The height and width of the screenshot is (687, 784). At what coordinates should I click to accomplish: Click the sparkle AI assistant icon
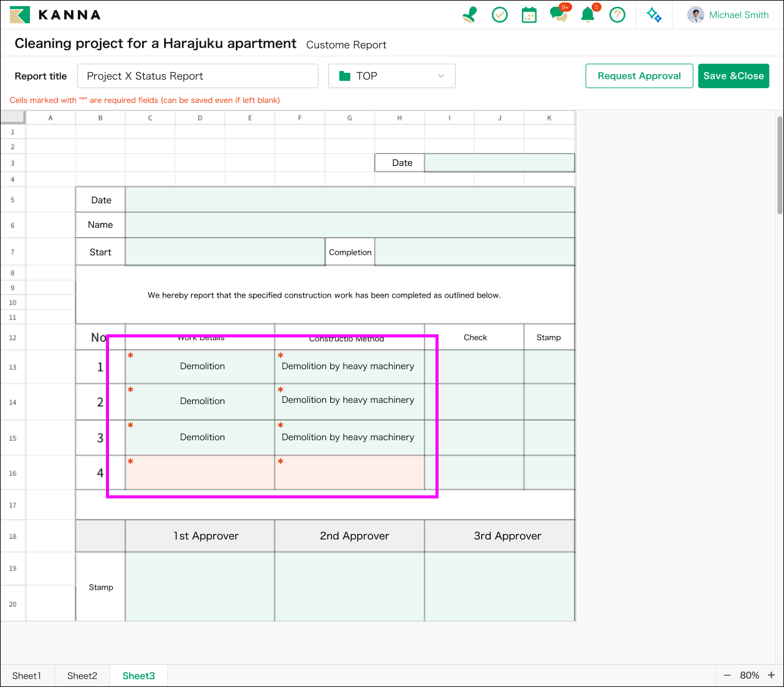click(x=654, y=15)
